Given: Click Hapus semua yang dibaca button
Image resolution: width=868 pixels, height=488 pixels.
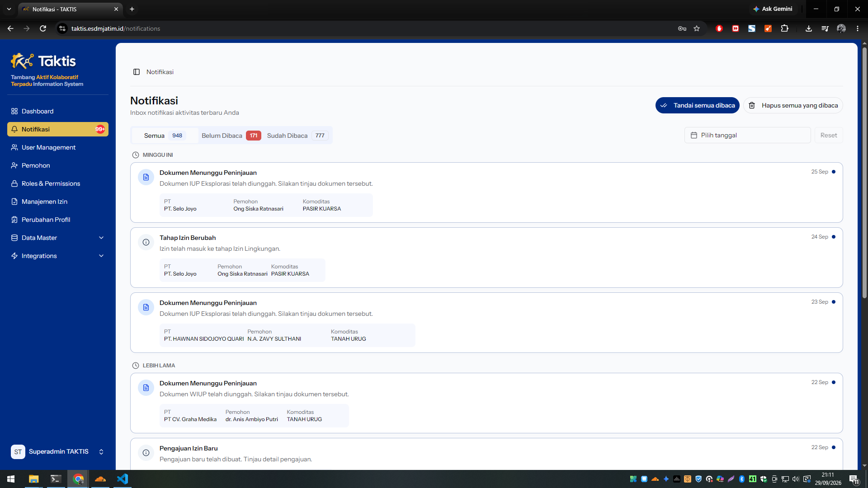Looking at the screenshot, I should point(793,105).
